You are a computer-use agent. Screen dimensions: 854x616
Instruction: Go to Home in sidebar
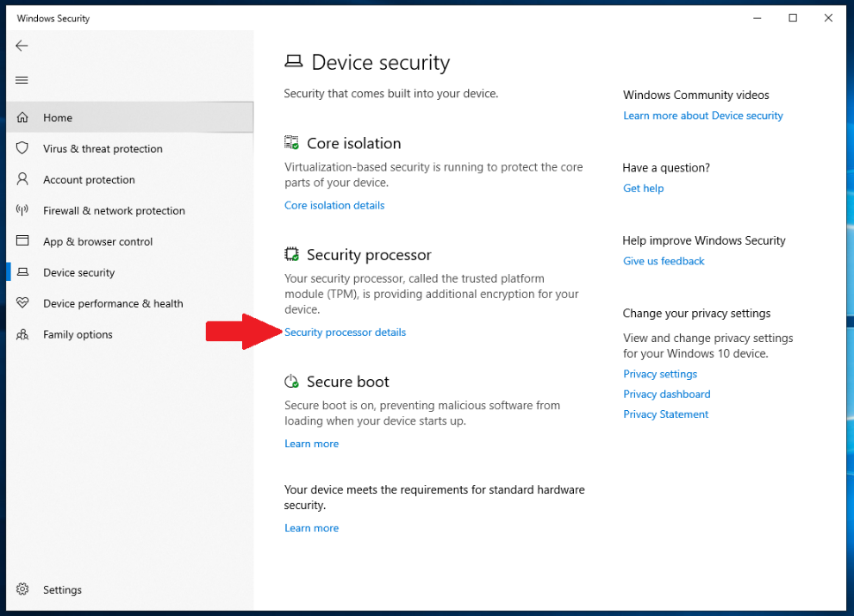tap(129, 117)
